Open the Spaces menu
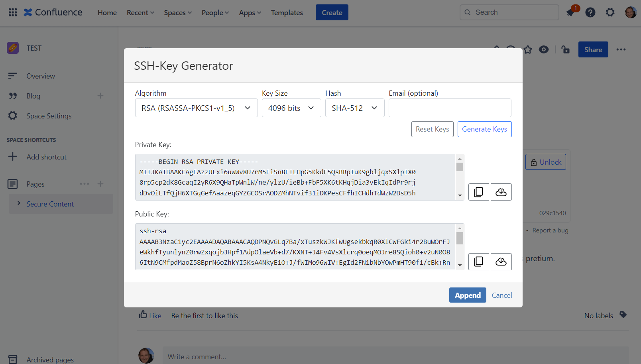Viewport: 641px width, 364px height. coord(177,12)
